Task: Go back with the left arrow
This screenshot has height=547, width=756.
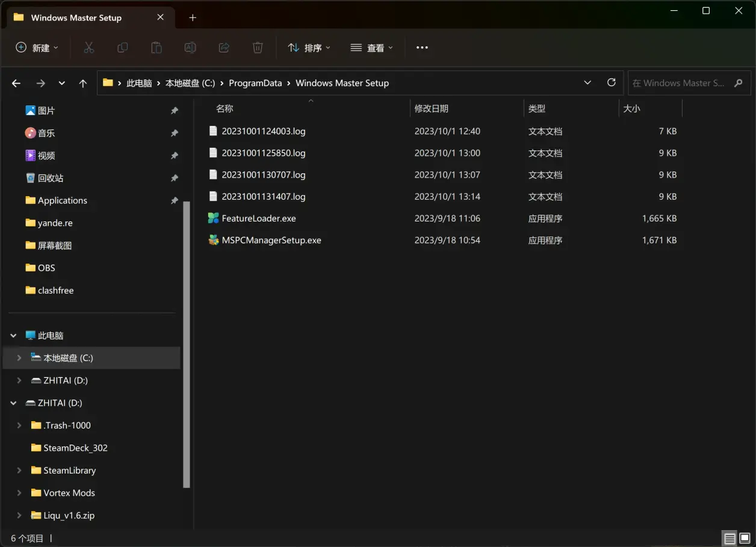Action: click(16, 83)
